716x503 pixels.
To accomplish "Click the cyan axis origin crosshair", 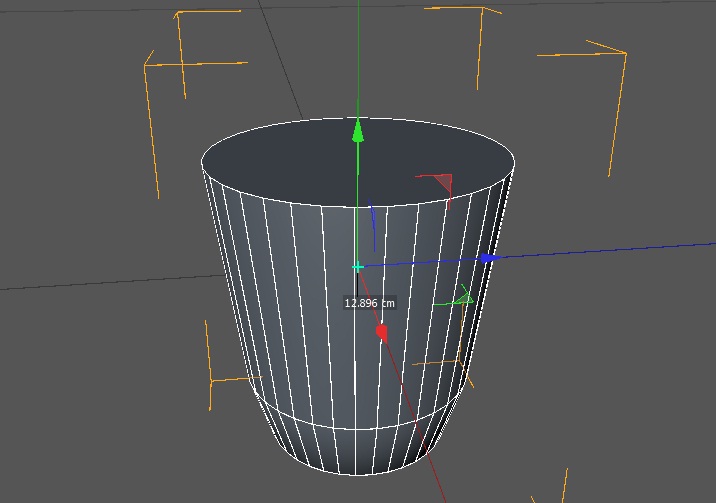I will coord(358,267).
